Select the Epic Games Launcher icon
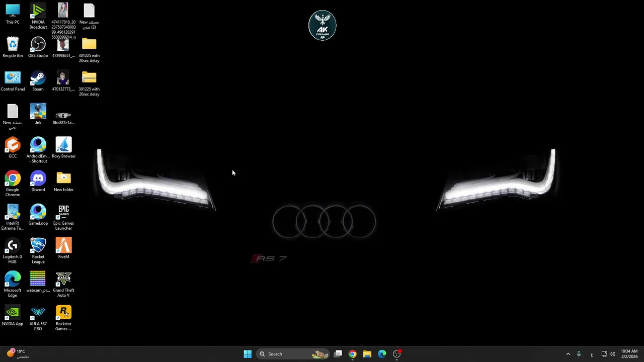 63,218
